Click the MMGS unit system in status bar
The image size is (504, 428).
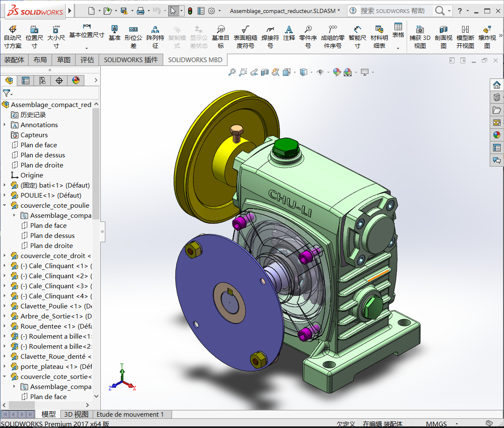(436, 424)
